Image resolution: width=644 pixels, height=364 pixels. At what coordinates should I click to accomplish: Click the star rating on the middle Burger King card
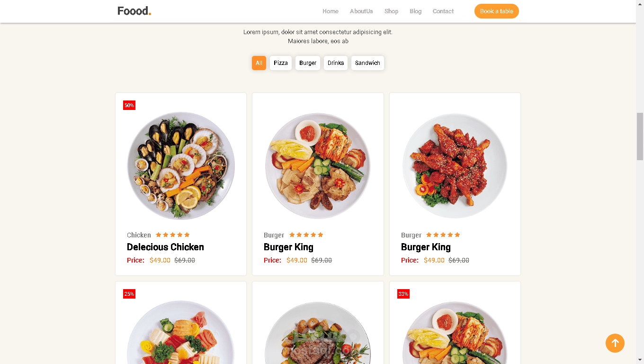[x=306, y=235]
